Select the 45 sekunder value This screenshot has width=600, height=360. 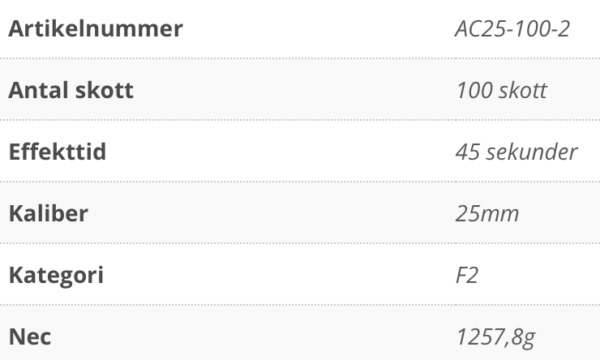[516, 152]
